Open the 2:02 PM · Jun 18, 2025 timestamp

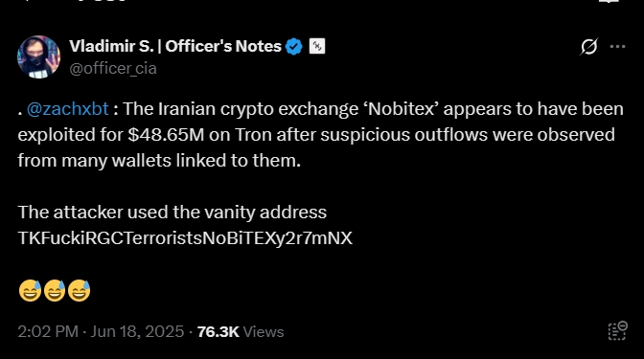[101, 331]
